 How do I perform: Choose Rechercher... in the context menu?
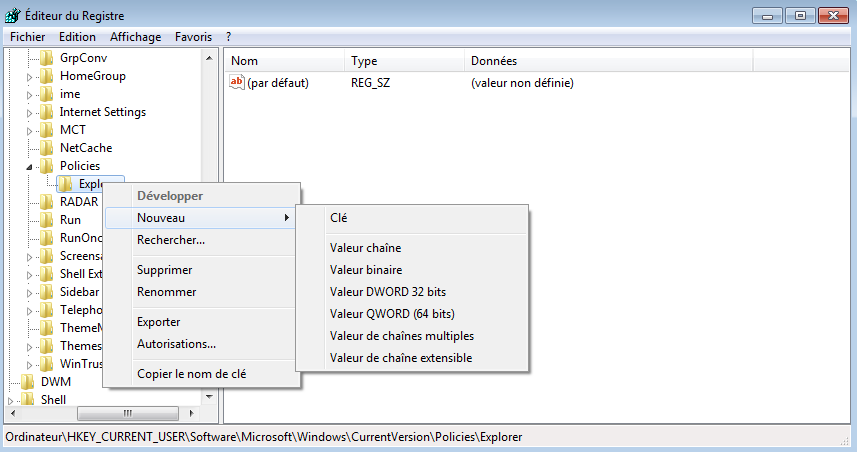[x=200, y=239]
